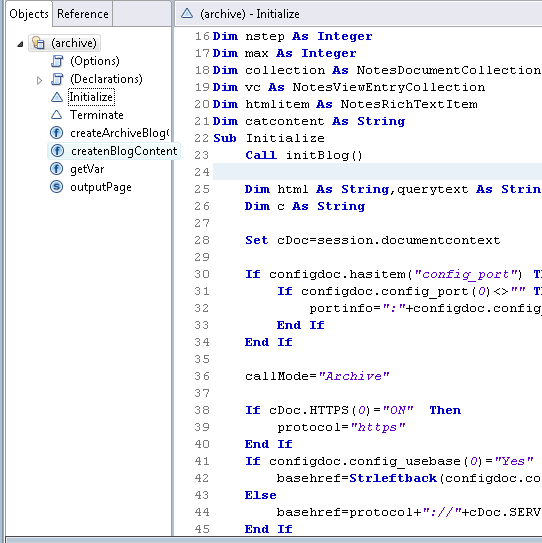Image resolution: width=542 pixels, height=543 pixels.
Task: Click the (archive) script library icon
Action: pyautogui.click(x=38, y=43)
